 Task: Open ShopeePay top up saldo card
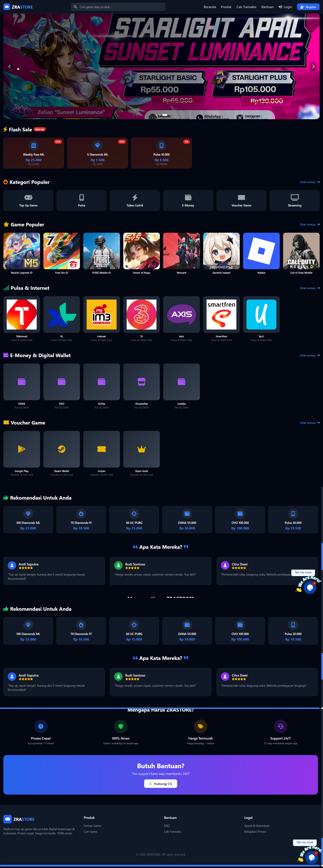coord(141,382)
